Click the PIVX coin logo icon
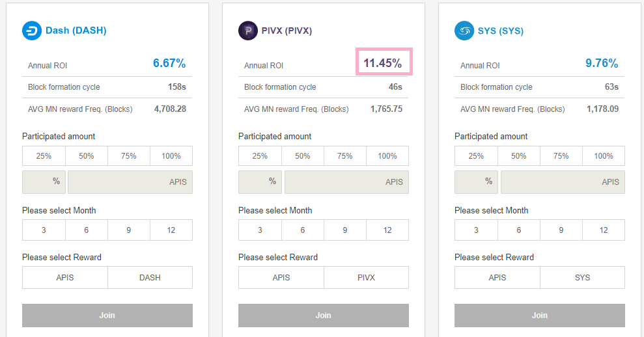Viewport: 644px width, 337px height. 248,31
